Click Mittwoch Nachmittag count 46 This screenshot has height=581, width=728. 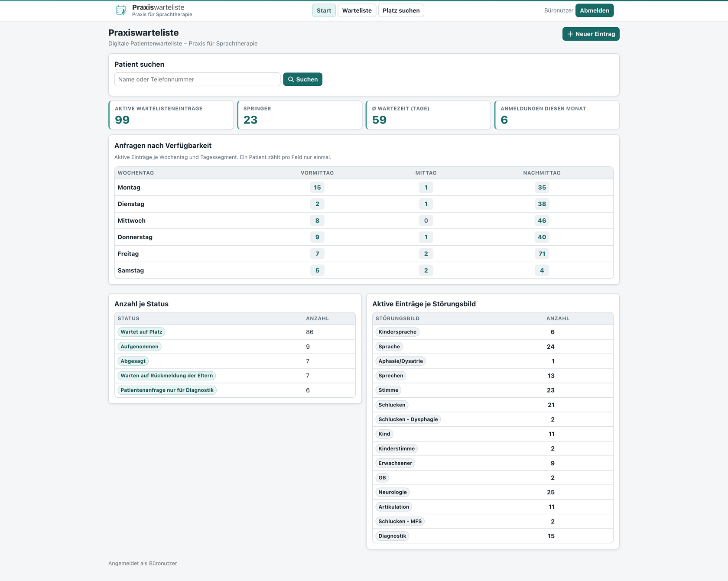[542, 221]
